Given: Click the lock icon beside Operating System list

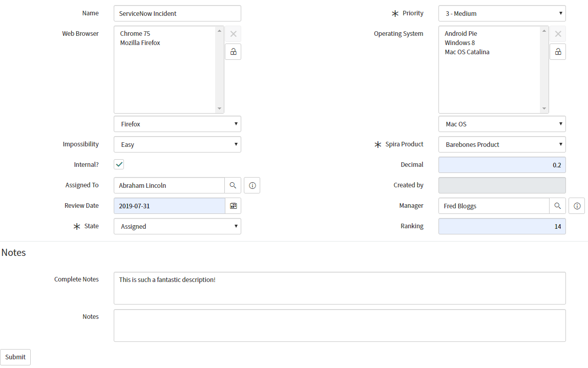Looking at the screenshot, I should (x=558, y=52).
